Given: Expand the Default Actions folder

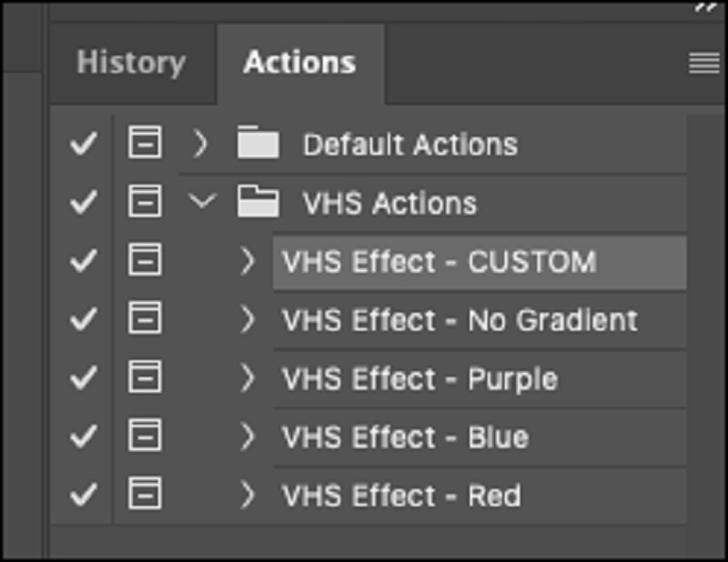Looking at the screenshot, I should pyautogui.click(x=202, y=144).
